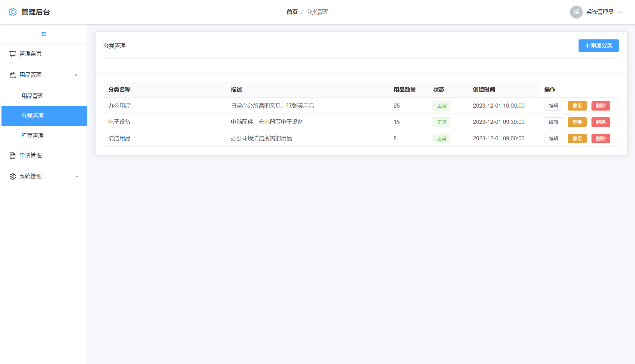Open the 系统管理员 dropdown arrow
The height and width of the screenshot is (364, 635).
point(619,12)
